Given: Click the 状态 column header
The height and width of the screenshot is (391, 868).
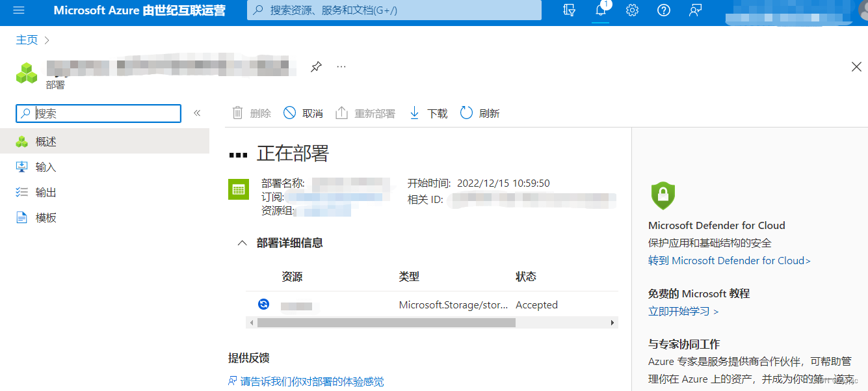Looking at the screenshot, I should tap(526, 277).
